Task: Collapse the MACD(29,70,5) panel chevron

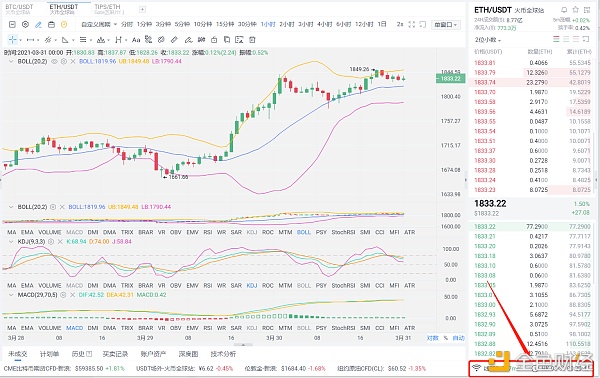Action: point(11,295)
